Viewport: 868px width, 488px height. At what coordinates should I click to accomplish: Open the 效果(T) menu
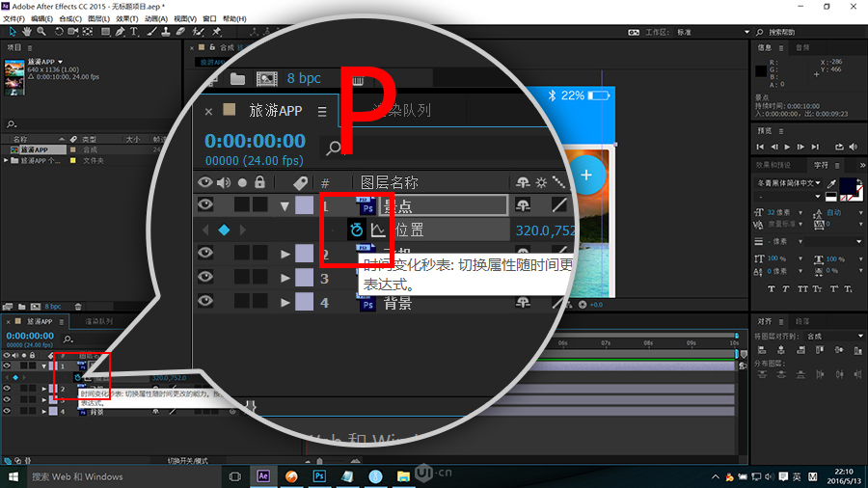[127, 18]
